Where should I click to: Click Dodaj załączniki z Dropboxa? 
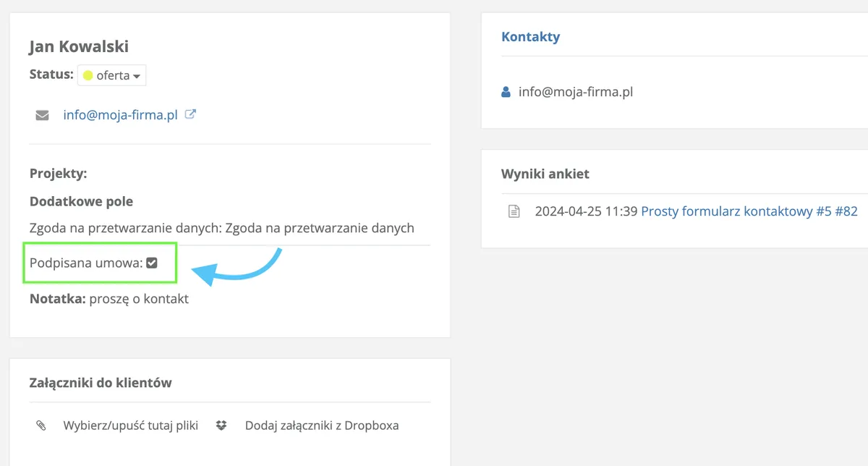322,425
